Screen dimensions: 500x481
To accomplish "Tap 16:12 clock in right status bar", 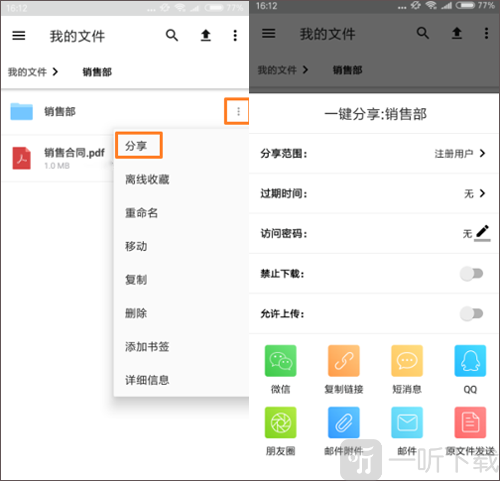I will 267,6.
